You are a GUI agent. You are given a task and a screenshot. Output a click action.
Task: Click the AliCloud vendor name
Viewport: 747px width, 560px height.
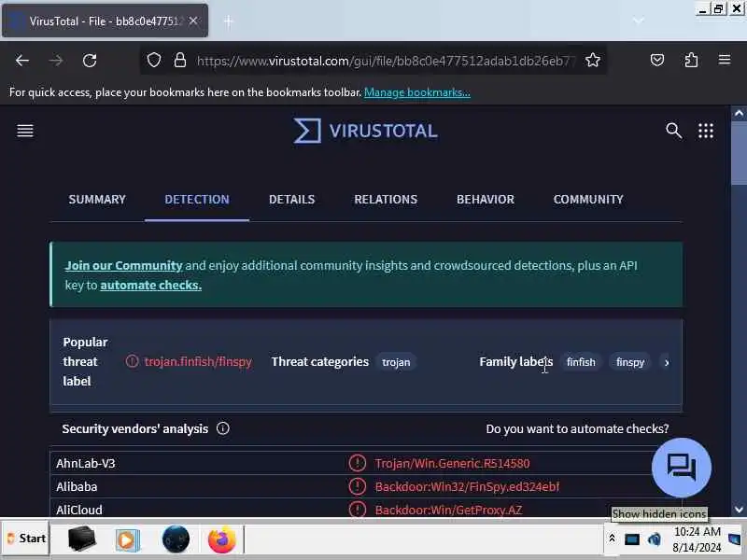[x=79, y=510]
